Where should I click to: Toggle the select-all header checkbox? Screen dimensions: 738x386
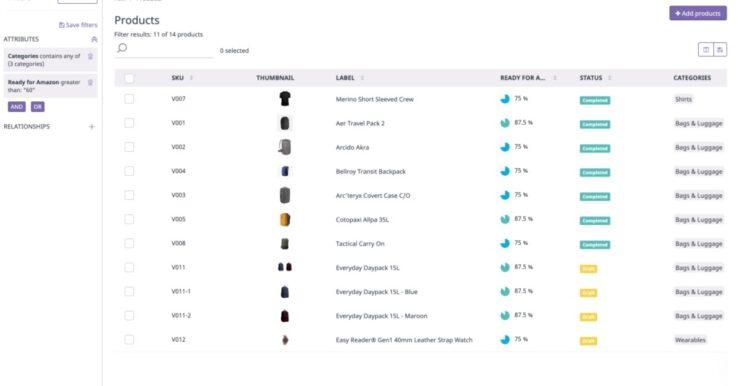point(129,78)
